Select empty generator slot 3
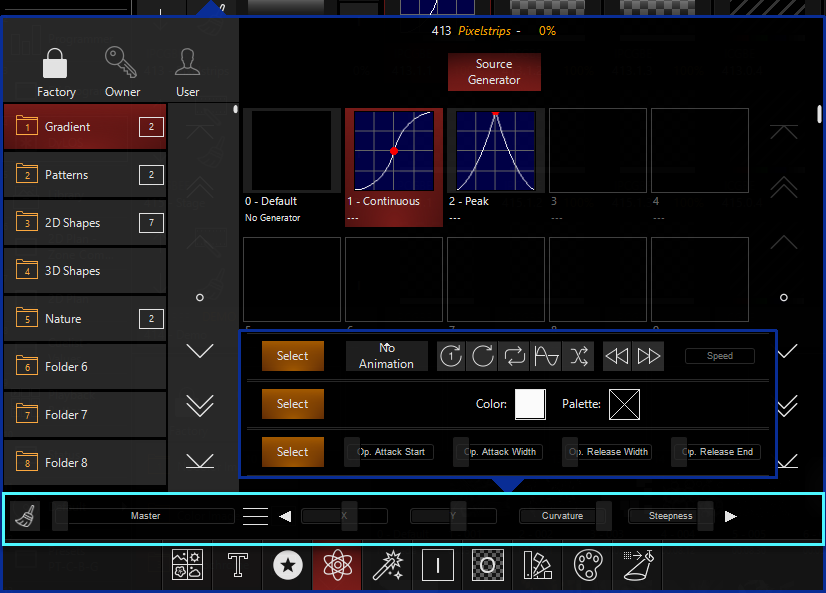Screen dimensions: 826x593 [597, 151]
